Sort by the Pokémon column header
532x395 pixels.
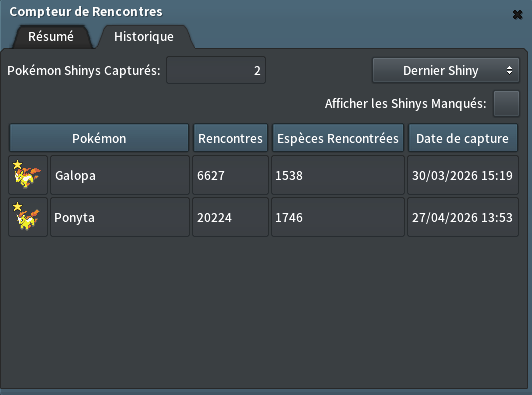[99, 138]
